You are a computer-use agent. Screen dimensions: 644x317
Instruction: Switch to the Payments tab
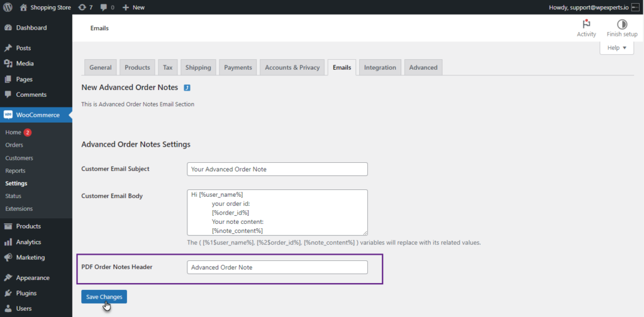pyautogui.click(x=238, y=67)
